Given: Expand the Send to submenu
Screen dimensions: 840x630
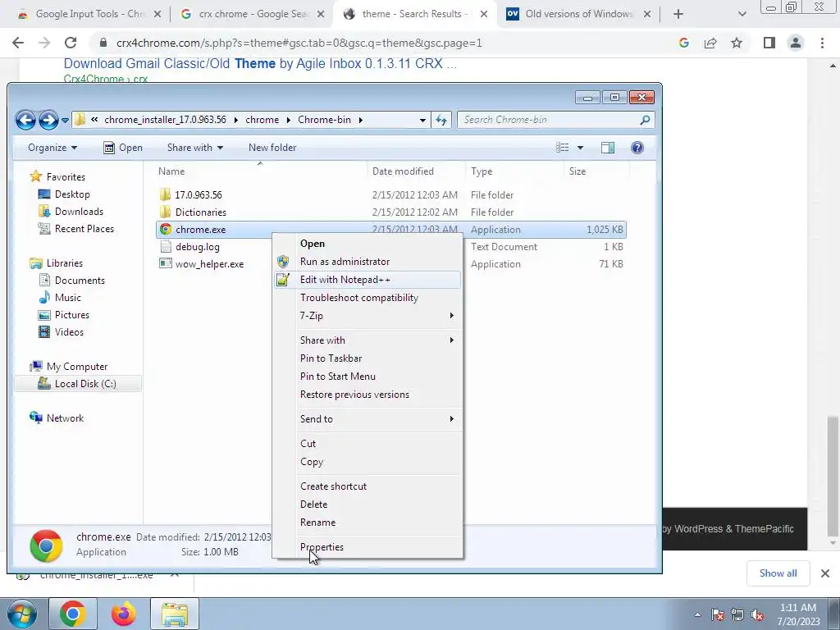Looking at the screenshot, I should pyautogui.click(x=367, y=419).
